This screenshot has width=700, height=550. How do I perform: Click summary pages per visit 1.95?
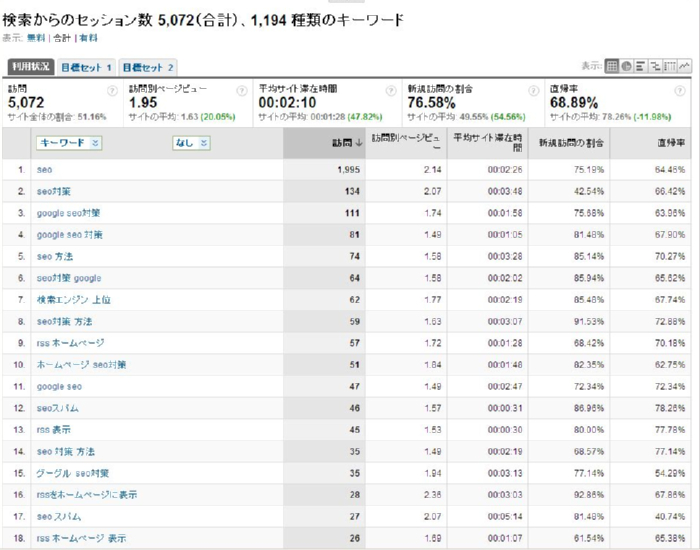click(143, 103)
